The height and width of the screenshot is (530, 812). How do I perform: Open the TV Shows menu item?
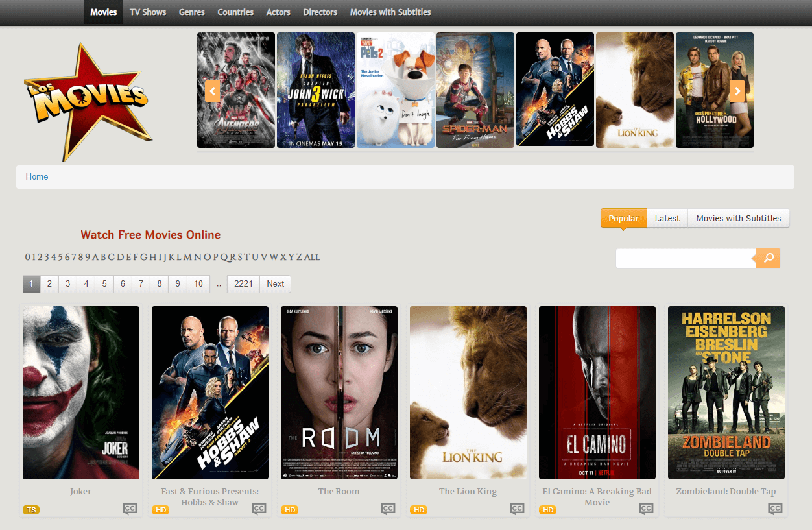coord(148,12)
